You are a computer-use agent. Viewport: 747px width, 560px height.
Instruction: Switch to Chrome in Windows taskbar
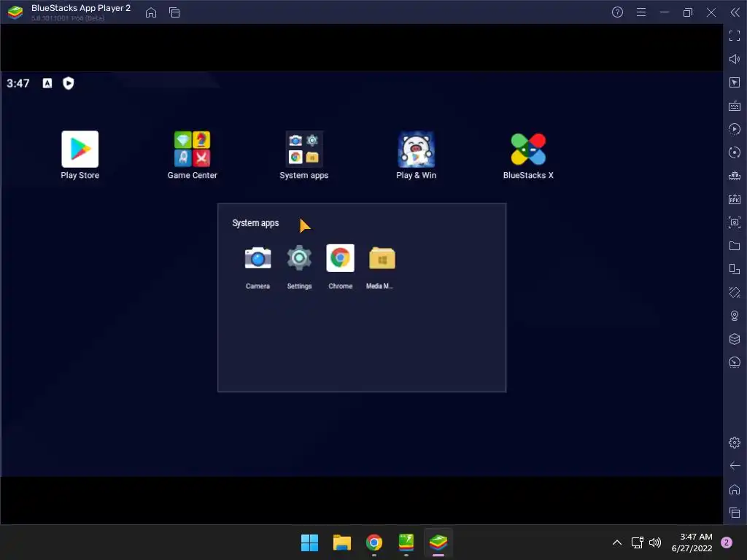(x=374, y=542)
